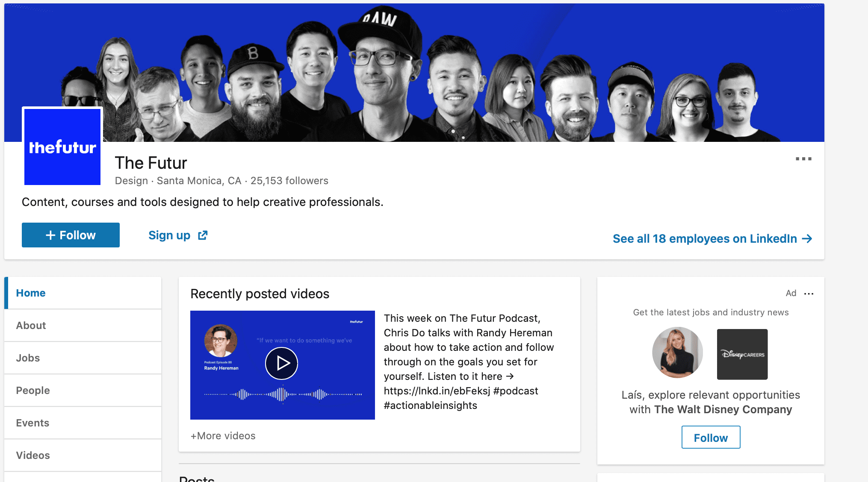This screenshot has width=868, height=482.
Task: Play the Randy Hereman podcast video
Action: tap(281, 363)
